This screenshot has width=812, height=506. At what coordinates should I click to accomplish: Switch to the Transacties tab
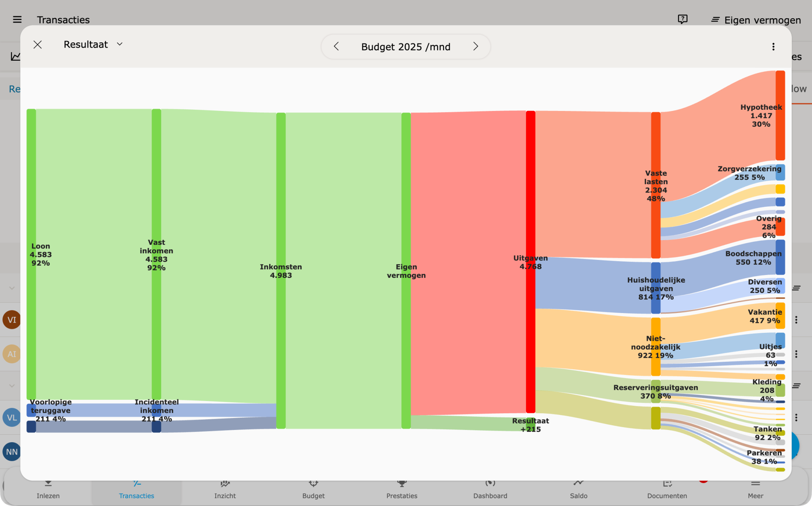(x=136, y=490)
